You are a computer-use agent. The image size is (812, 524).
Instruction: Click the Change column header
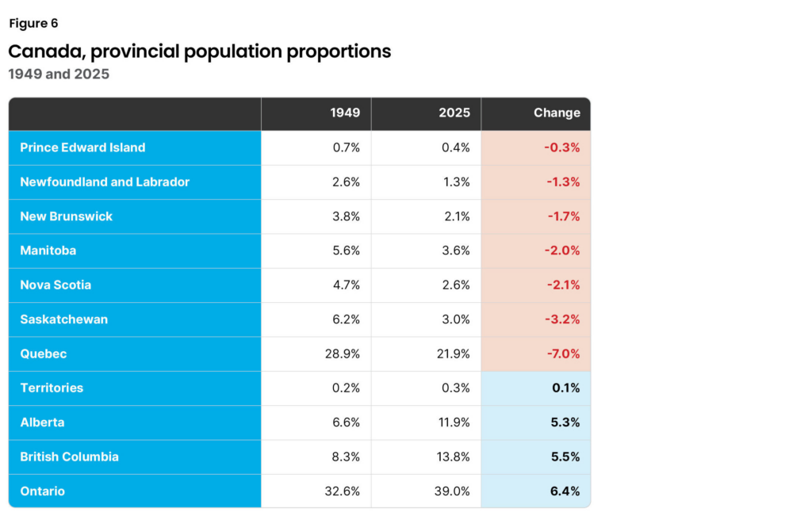(557, 113)
